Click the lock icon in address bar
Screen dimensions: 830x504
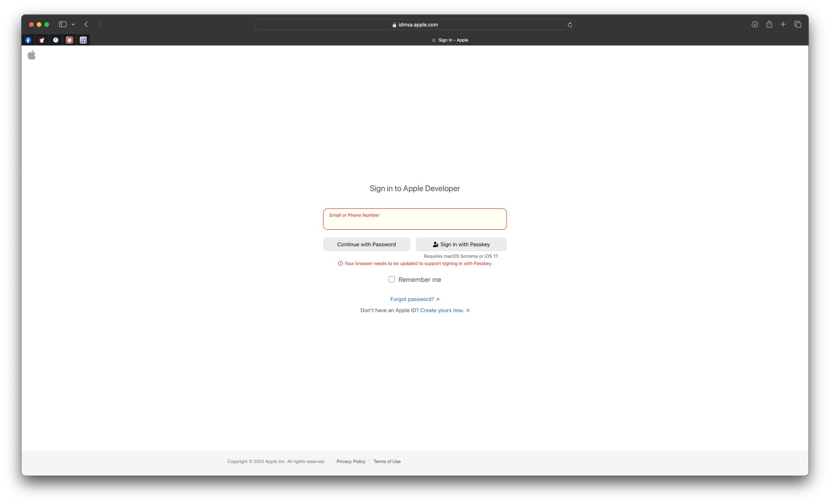[394, 25]
